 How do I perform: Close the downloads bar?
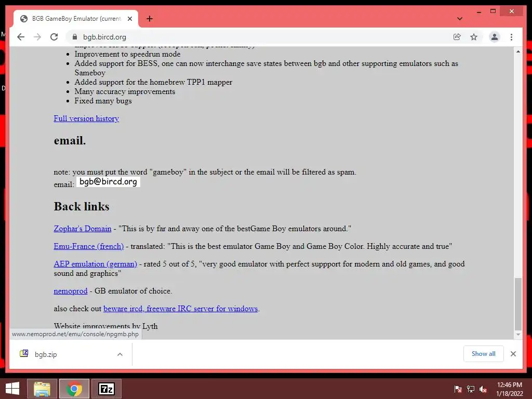[513, 354]
